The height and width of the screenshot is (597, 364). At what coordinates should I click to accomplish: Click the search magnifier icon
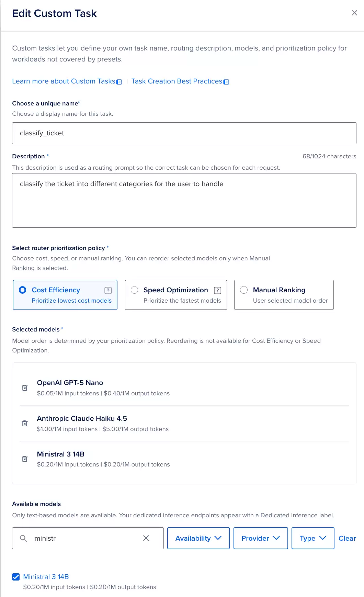23,538
